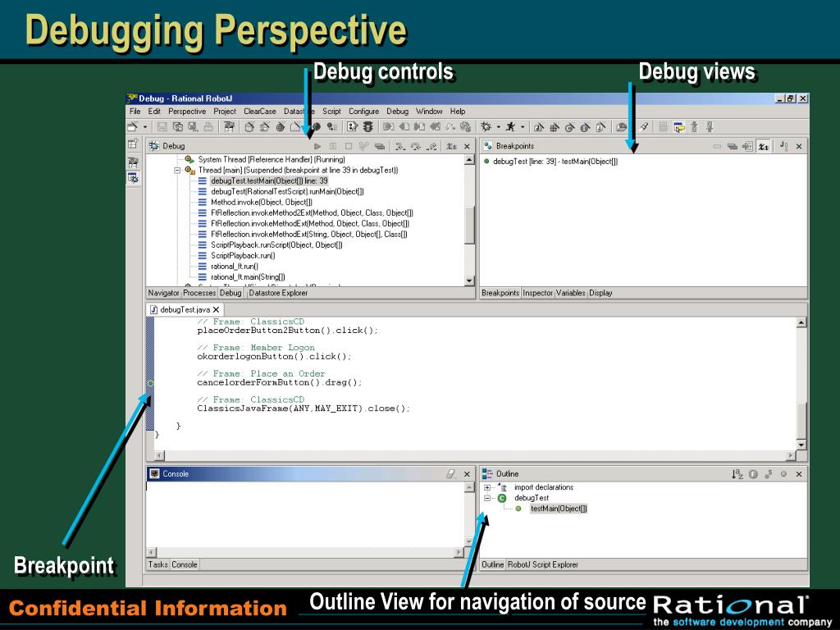The image size is (840, 630).
Task: Open the ClearCase menu
Action: 260,112
